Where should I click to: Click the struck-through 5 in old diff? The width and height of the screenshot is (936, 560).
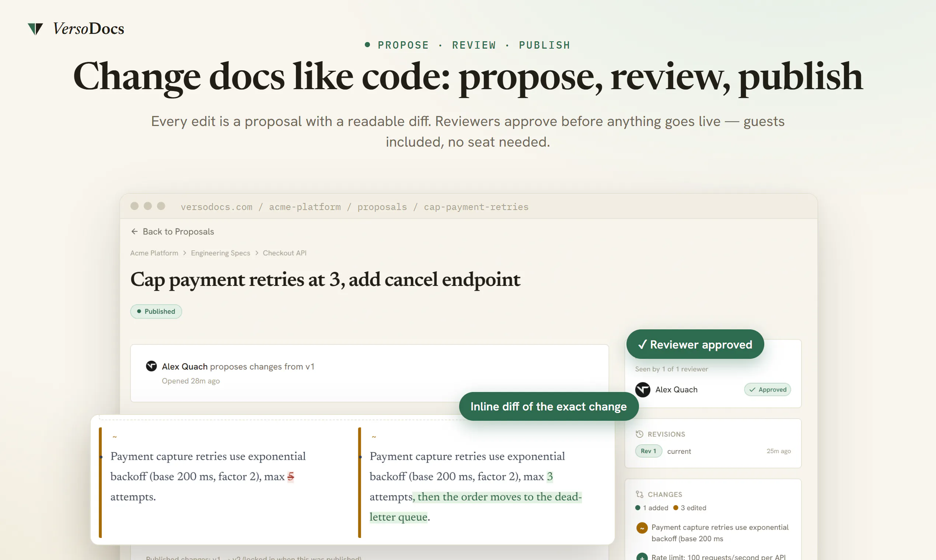291,477
